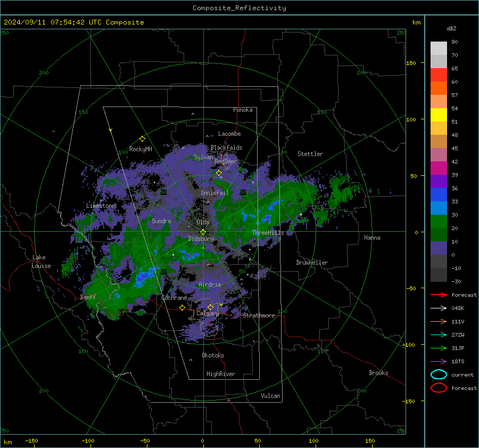Click the white 04DK arrow icon
This screenshot has width=479, height=448.
click(439, 308)
